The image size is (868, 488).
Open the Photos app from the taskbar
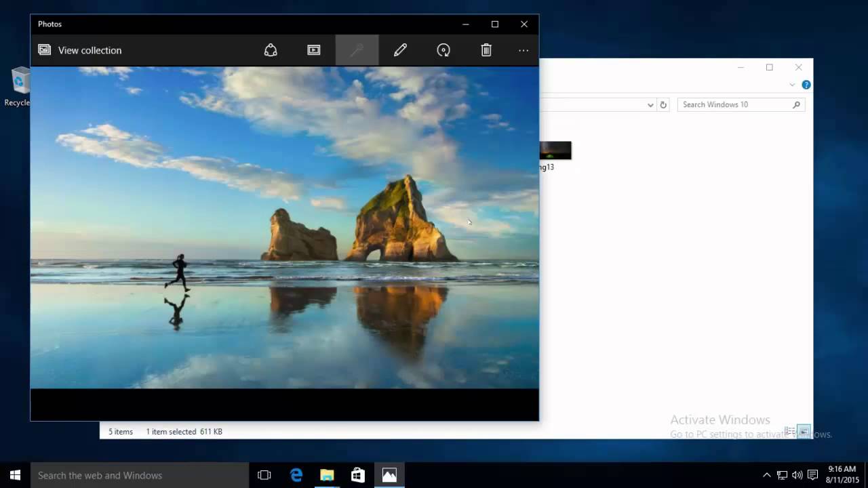[x=389, y=475]
